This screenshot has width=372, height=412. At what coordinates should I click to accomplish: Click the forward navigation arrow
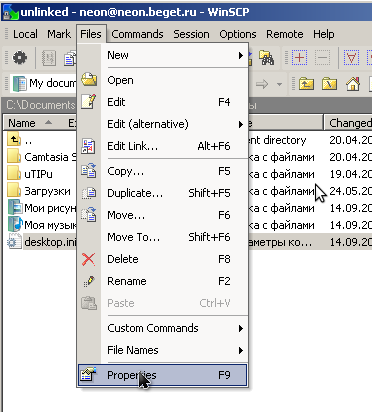262,84
